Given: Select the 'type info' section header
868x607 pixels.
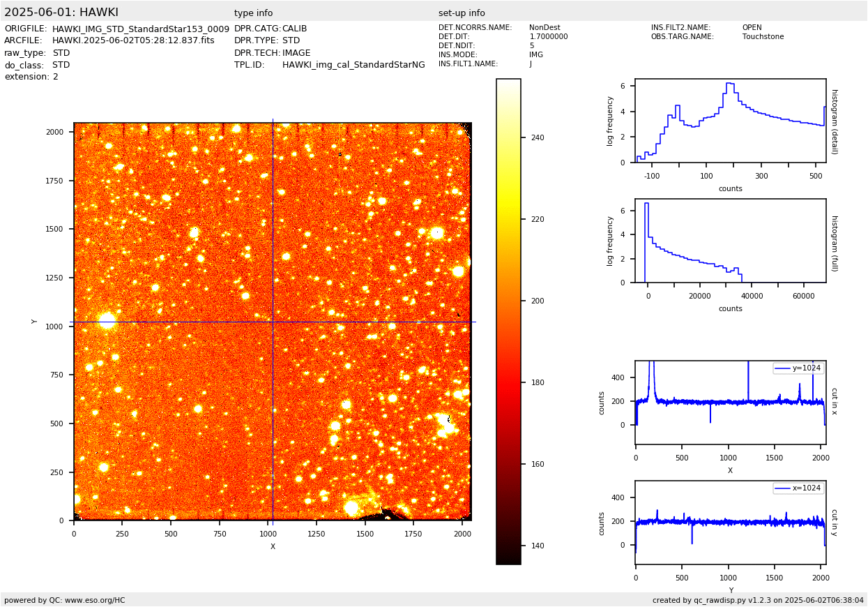Looking at the screenshot, I should (x=253, y=13).
